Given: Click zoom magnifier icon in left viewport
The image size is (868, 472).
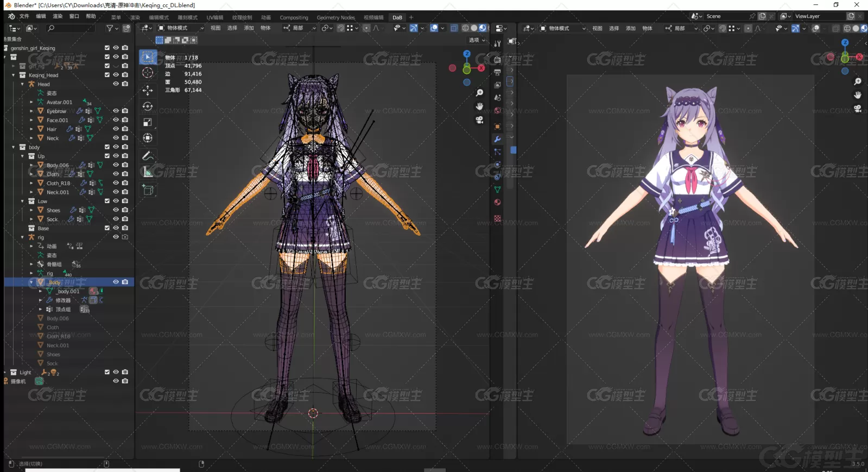Looking at the screenshot, I should 479,93.
